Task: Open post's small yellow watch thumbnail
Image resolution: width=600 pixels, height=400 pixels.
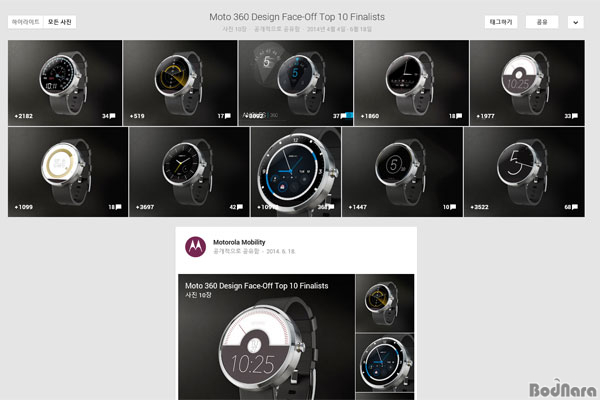Action: point(385,303)
